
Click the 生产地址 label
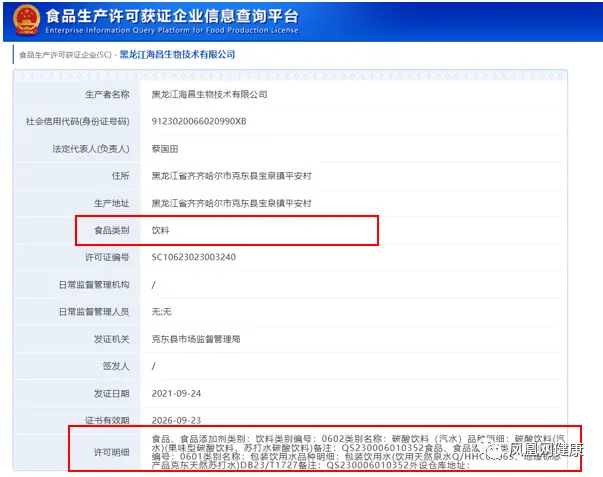coord(112,203)
